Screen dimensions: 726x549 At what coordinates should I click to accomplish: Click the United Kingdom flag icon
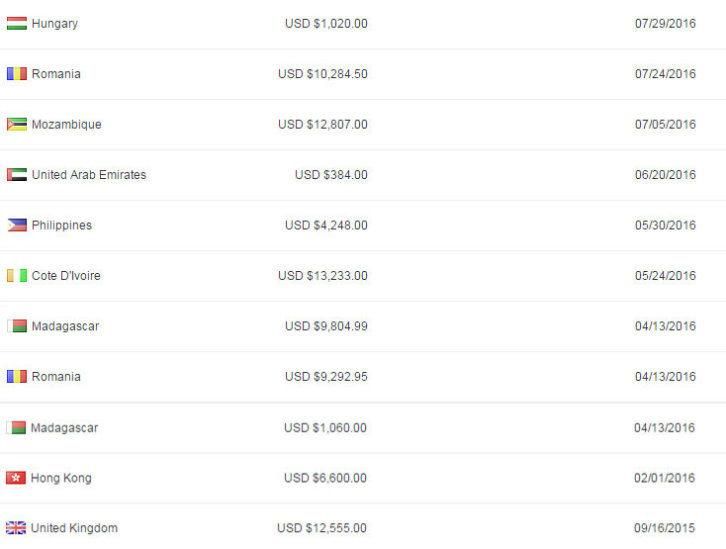click(x=16, y=528)
